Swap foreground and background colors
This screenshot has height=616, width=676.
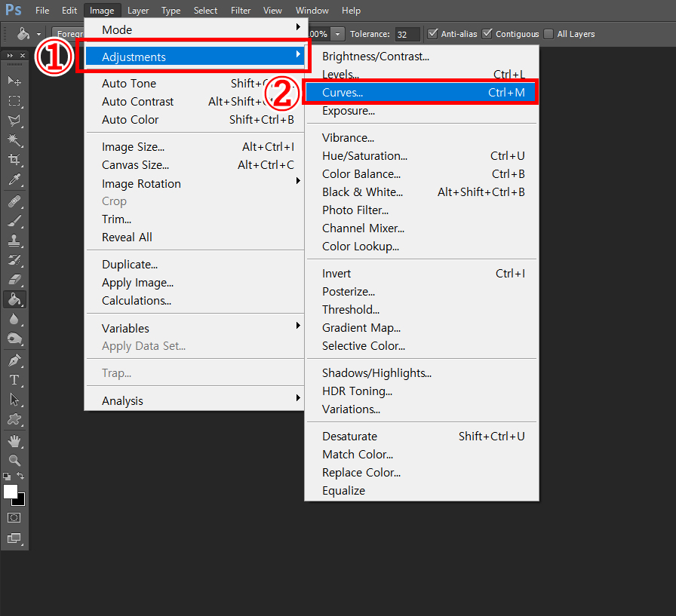pos(20,476)
